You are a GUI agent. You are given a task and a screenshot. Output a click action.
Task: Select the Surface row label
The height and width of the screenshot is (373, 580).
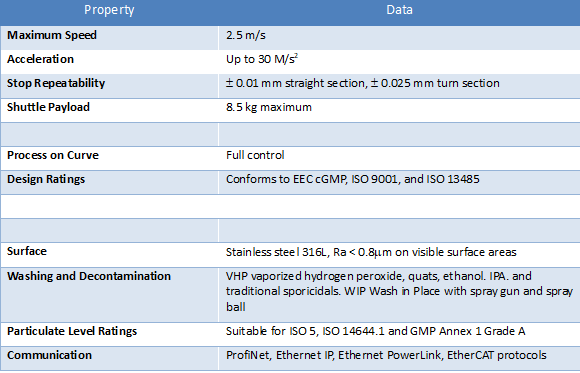pos(27,251)
